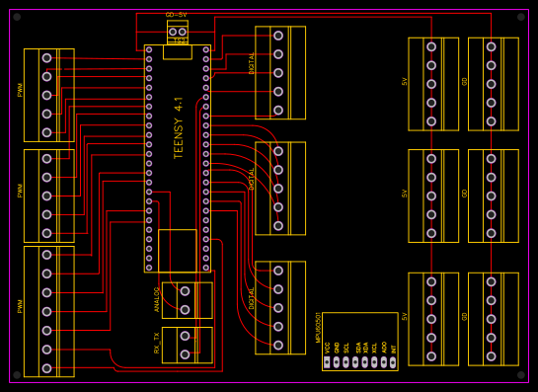Viewport: 538px width, 392px height.
Task: Select the pad below the GND label
Action: 337,361
